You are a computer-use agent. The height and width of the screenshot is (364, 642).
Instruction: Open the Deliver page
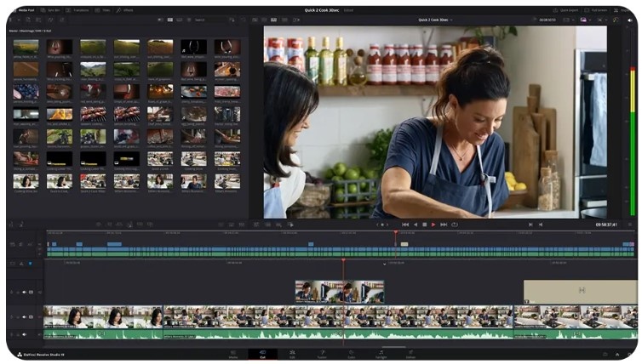[x=410, y=354]
